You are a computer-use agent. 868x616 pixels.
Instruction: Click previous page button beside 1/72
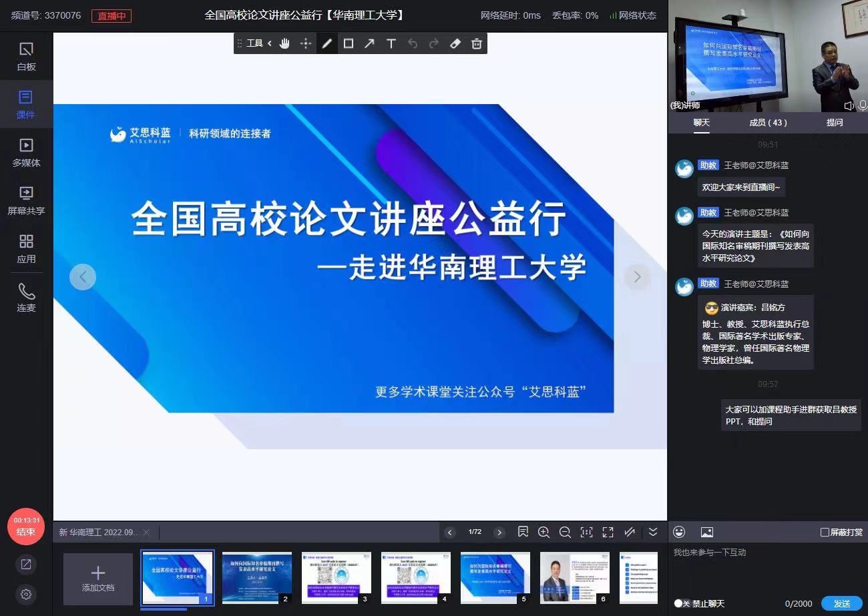pos(450,532)
